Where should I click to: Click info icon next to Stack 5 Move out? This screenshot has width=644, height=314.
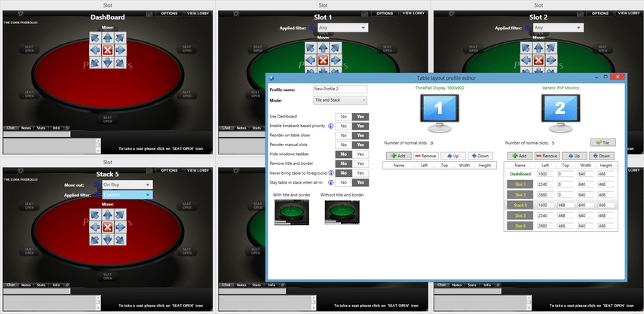tap(97, 185)
